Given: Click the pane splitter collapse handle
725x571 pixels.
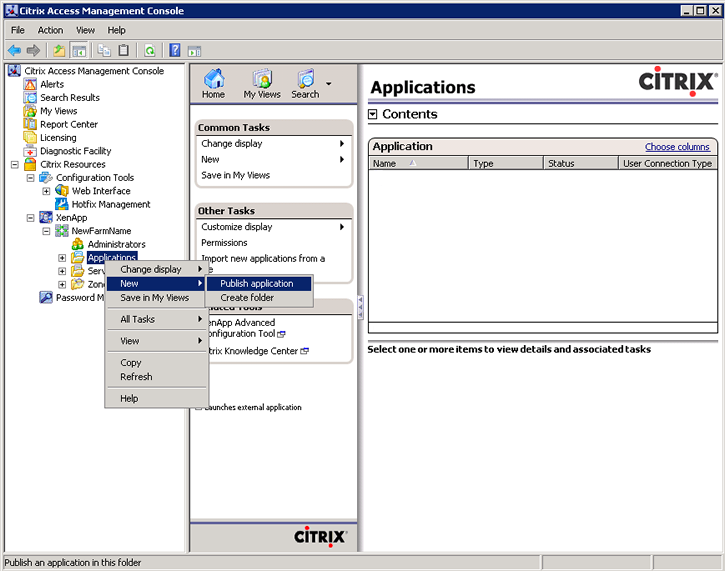Looking at the screenshot, I should [x=361, y=307].
